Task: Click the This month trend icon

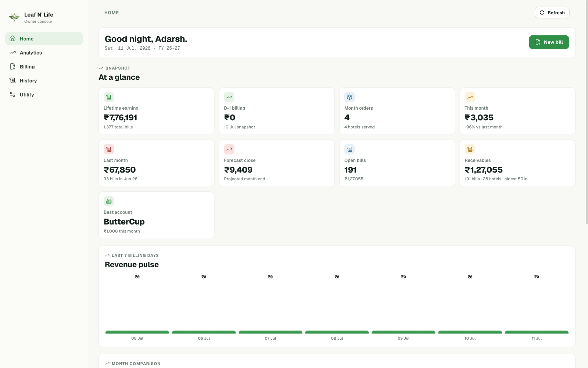Action: pos(470,97)
